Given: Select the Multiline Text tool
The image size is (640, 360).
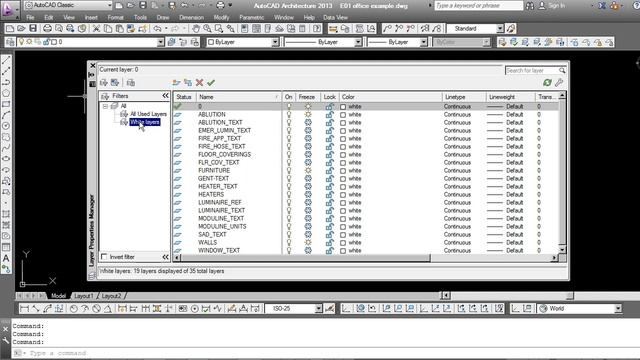Looking at the screenshot, I should 6,258.
